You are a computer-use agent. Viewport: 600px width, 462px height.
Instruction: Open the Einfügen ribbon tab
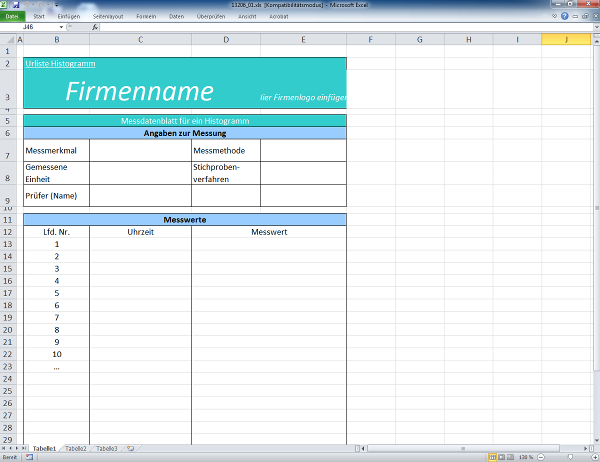coord(69,17)
